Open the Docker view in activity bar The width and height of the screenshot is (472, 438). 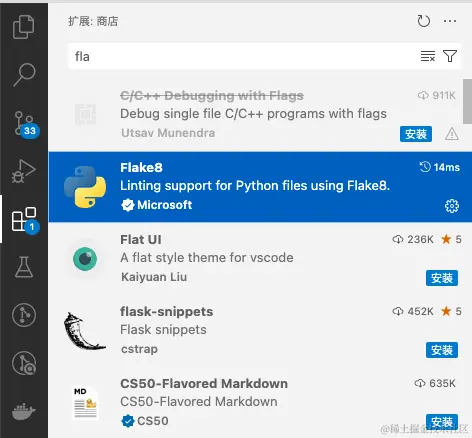click(x=24, y=411)
